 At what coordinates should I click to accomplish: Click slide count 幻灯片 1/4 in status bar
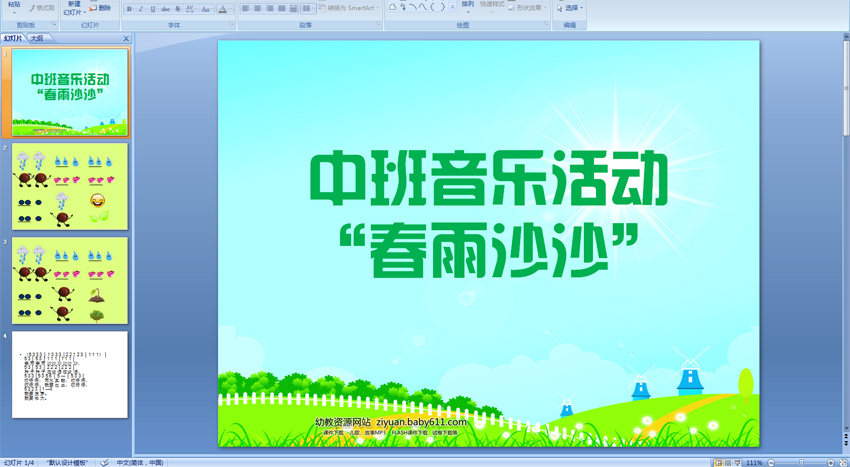tap(19, 463)
